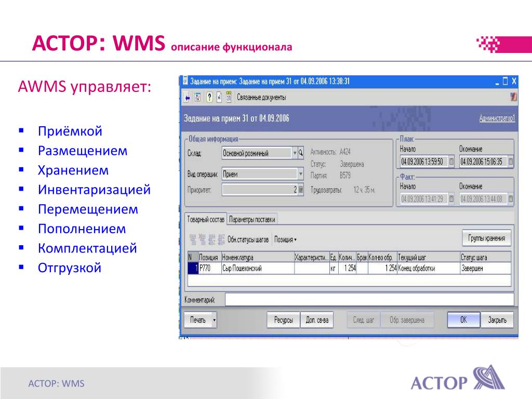Viewport: 532px width, 399px height.
Task: Click the План Окончание date field
Action: pos(484,162)
